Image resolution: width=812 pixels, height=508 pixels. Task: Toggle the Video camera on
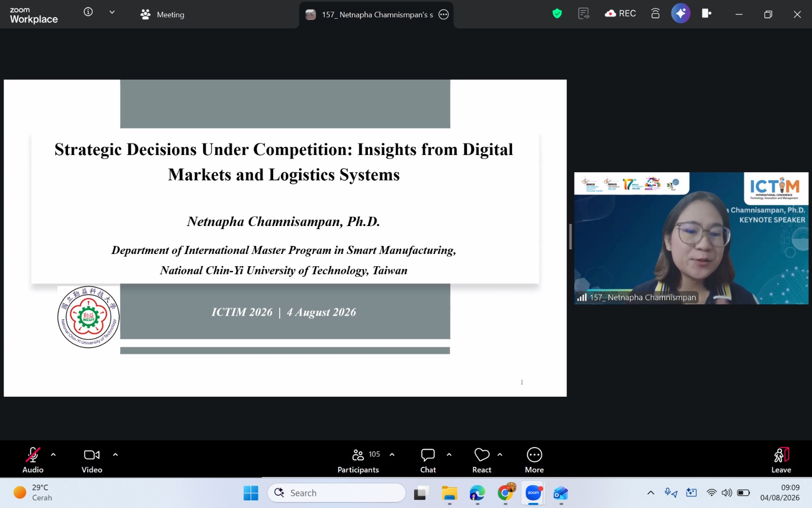tap(92, 461)
